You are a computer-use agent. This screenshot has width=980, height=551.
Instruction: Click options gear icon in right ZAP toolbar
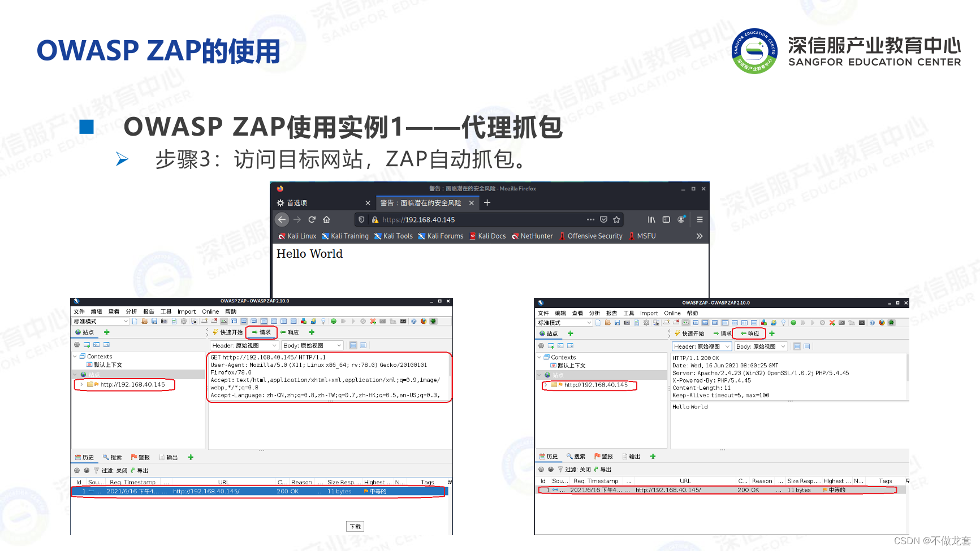[x=646, y=323]
